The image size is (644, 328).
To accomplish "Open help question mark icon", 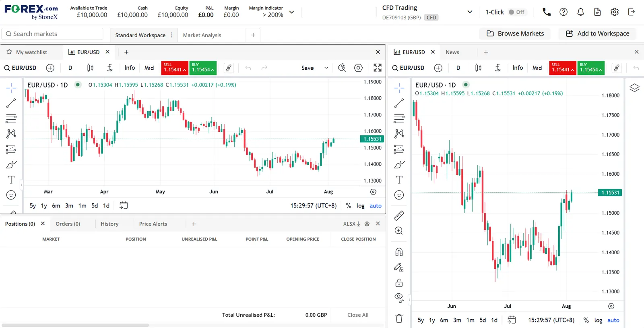I will click(563, 12).
